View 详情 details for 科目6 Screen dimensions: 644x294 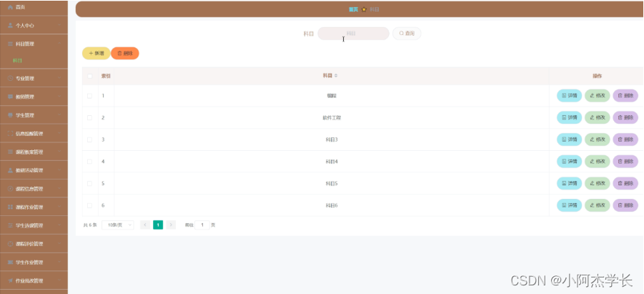click(569, 205)
